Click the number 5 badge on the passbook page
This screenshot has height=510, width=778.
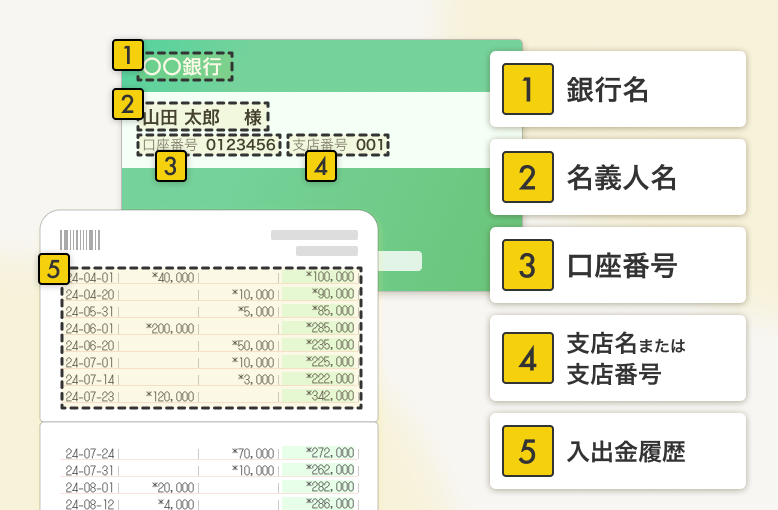pos(54,268)
